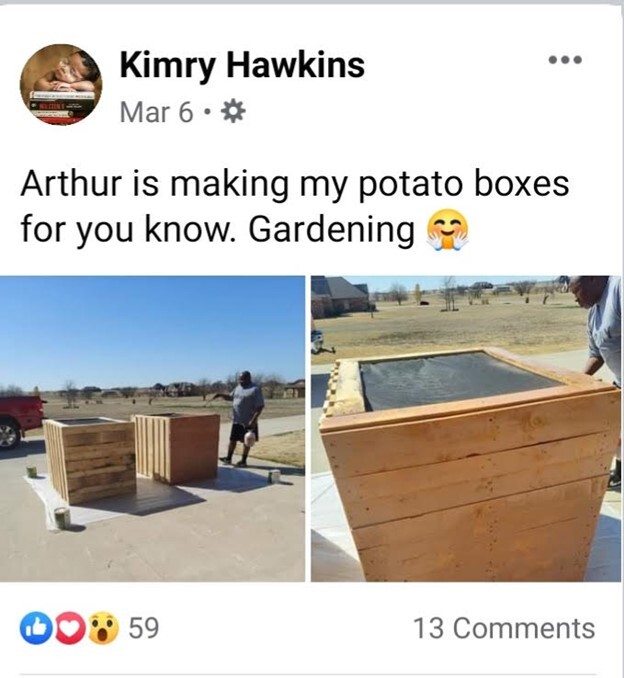The height and width of the screenshot is (678, 624).
Task: Show the 59 reactions list
Action: pos(144,628)
